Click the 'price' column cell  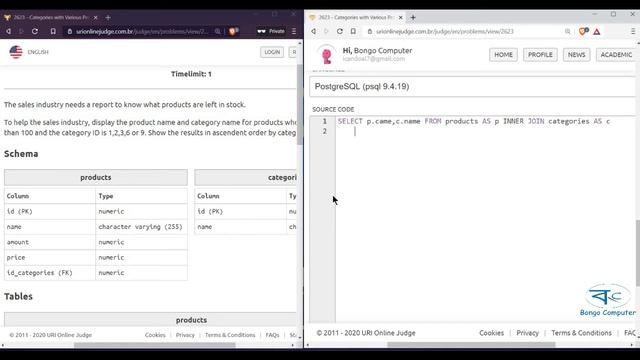pyautogui.click(x=50, y=258)
